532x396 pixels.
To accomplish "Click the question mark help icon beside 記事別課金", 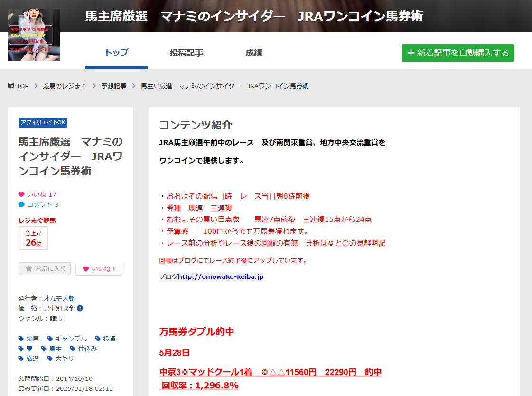I will click(x=80, y=309).
